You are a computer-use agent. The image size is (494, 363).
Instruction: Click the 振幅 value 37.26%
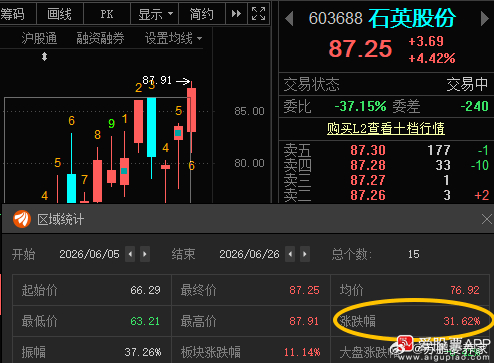point(143,352)
